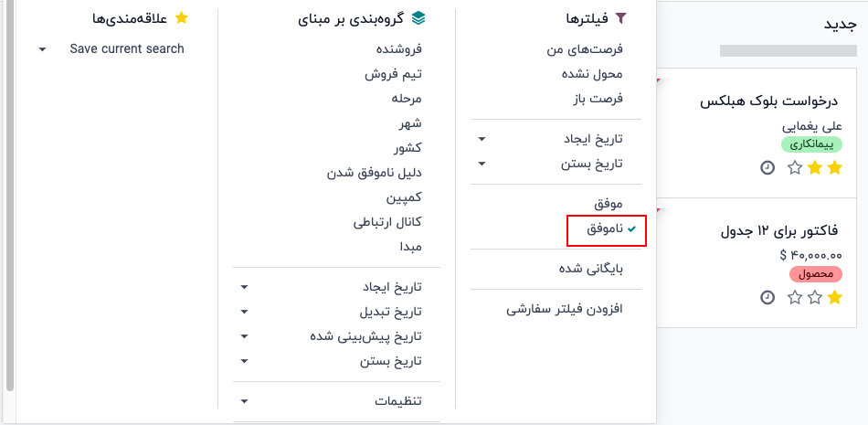This screenshot has width=868, height=425.
Task: Open activity clock on درخواست بلوک هبلکس card
Action: (767, 167)
